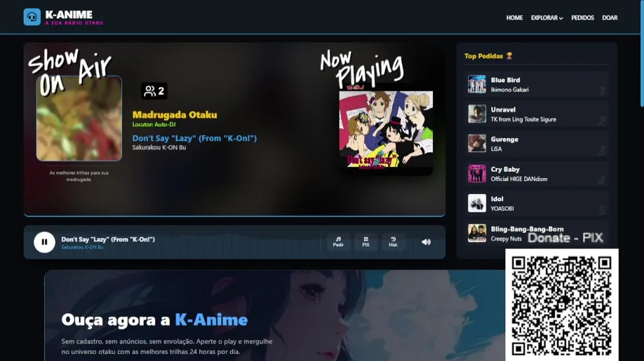
Task: Click the track title in the player bar
Action: point(108,239)
